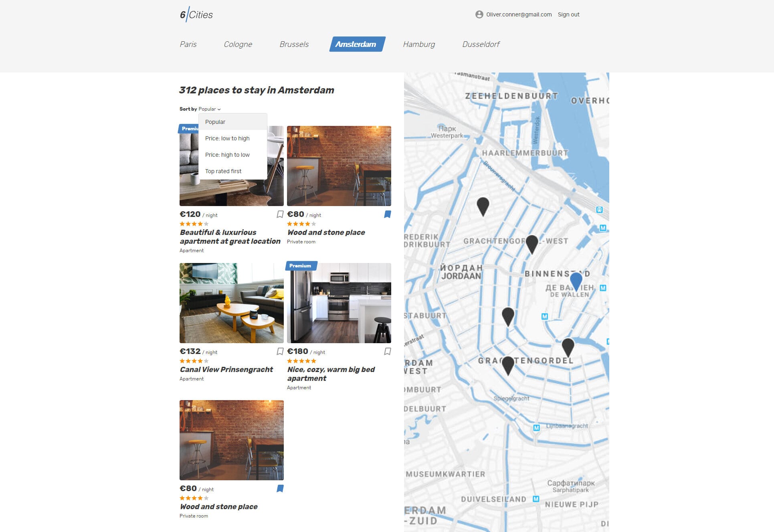Select the map pin on Grachtengordel label
Image resolution: width=774 pixels, height=532 pixels.
pyautogui.click(x=508, y=366)
